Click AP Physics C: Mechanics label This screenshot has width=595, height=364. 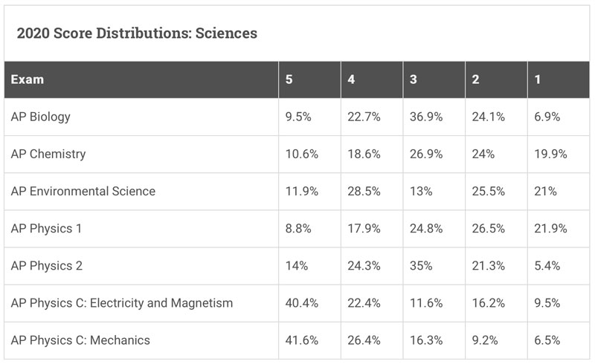pos(80,340)
